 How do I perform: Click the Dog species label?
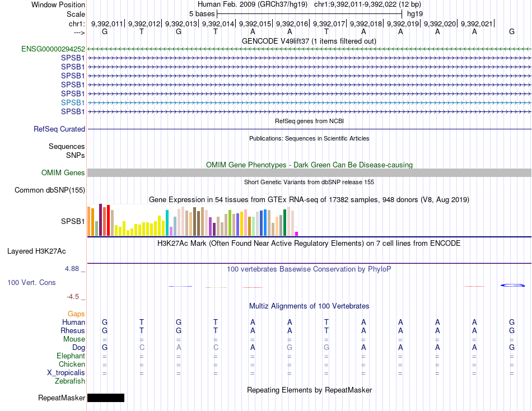point(78,348)
